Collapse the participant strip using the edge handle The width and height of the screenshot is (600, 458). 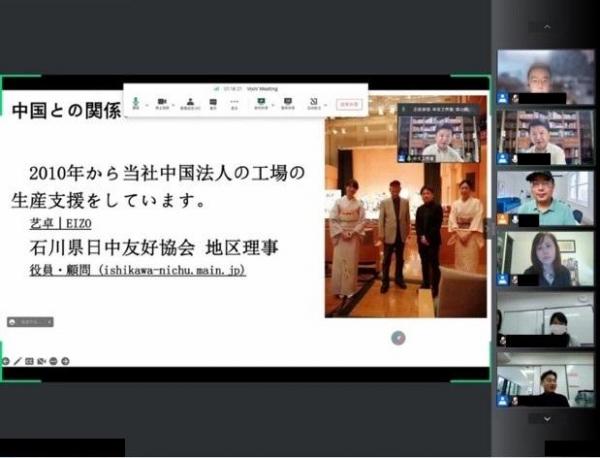490,228
